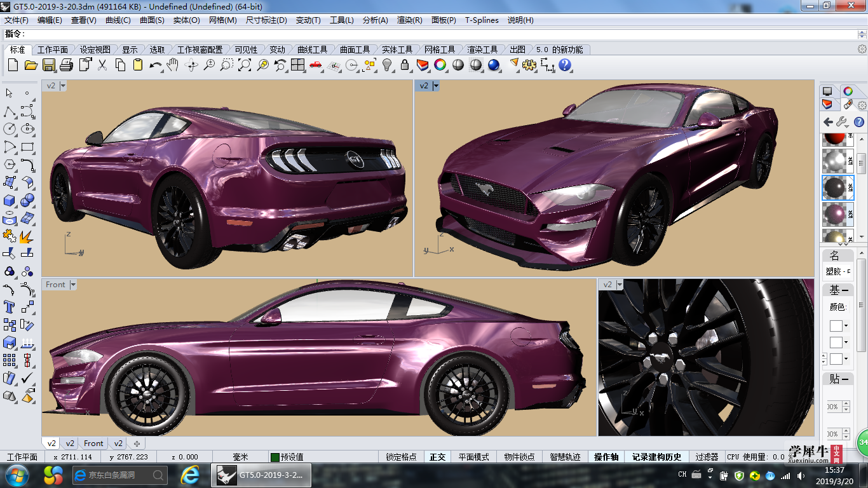Click the New file icon

pyautogui.click(x=13, y=65)
